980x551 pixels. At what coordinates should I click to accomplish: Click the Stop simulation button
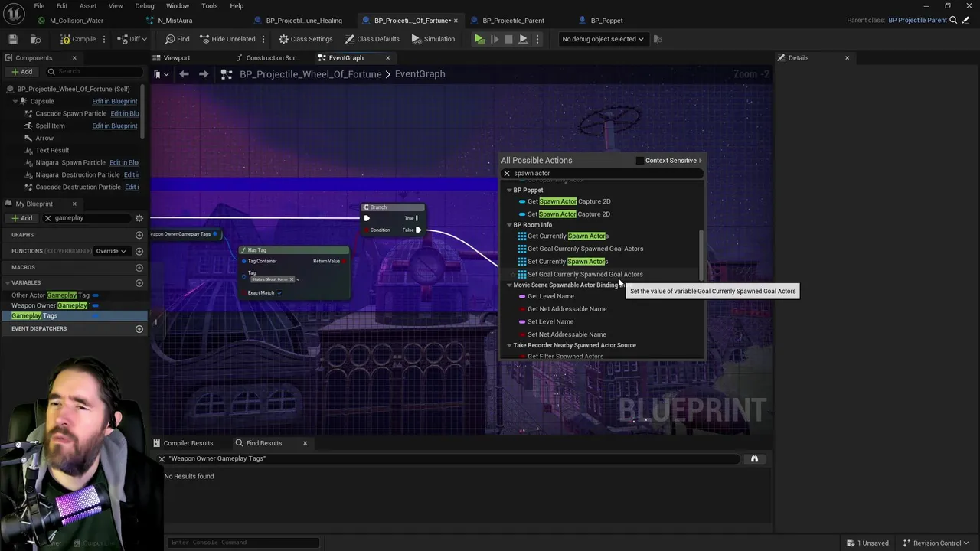[508, 39]
